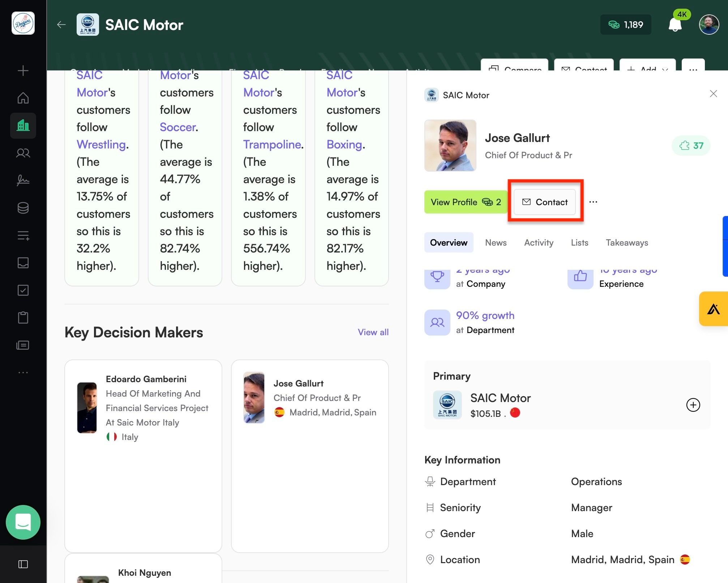Switch to the News tab

pos(496,243)
